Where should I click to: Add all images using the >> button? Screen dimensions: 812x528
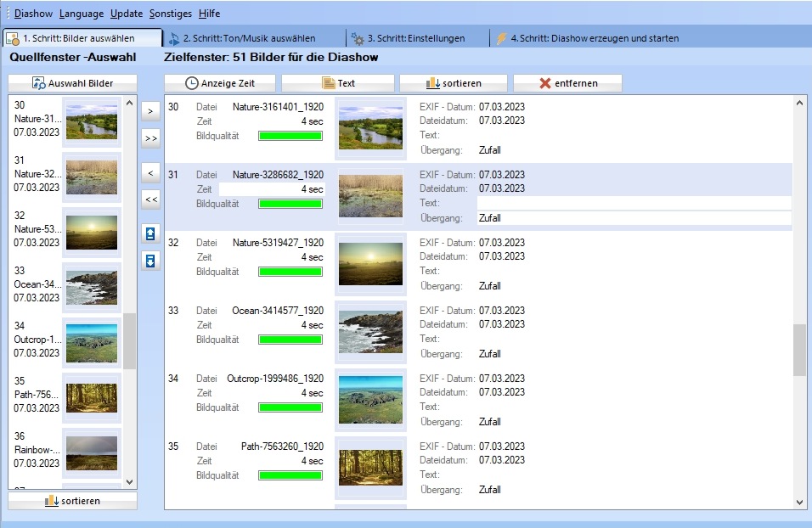[149, 138]
